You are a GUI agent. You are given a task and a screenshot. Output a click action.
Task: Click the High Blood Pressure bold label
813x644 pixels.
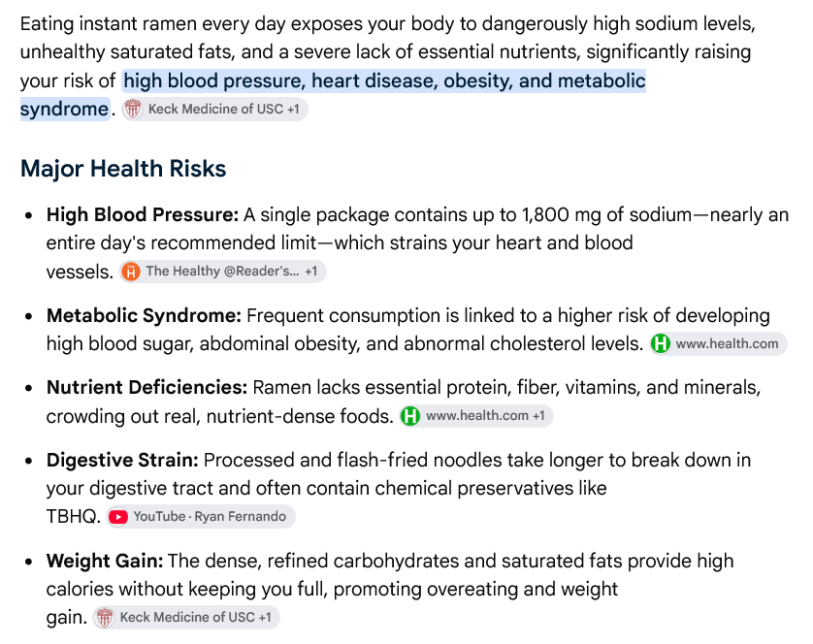point(143,214)
